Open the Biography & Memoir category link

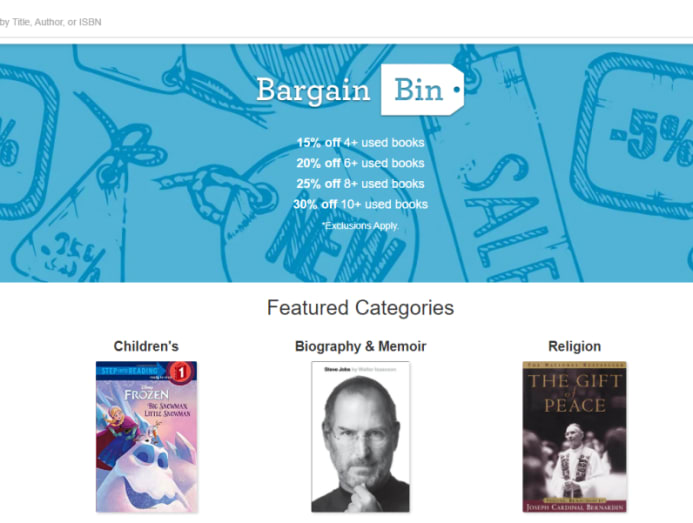360,346
